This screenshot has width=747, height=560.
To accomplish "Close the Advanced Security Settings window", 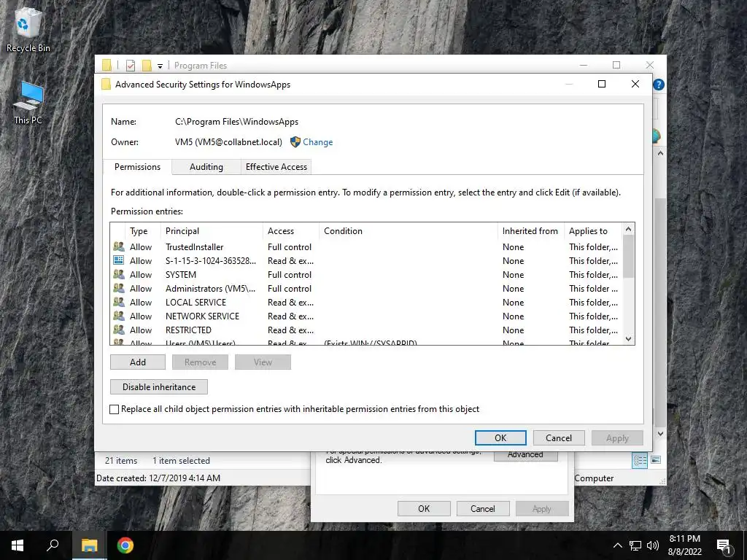I will pos(635,84).
